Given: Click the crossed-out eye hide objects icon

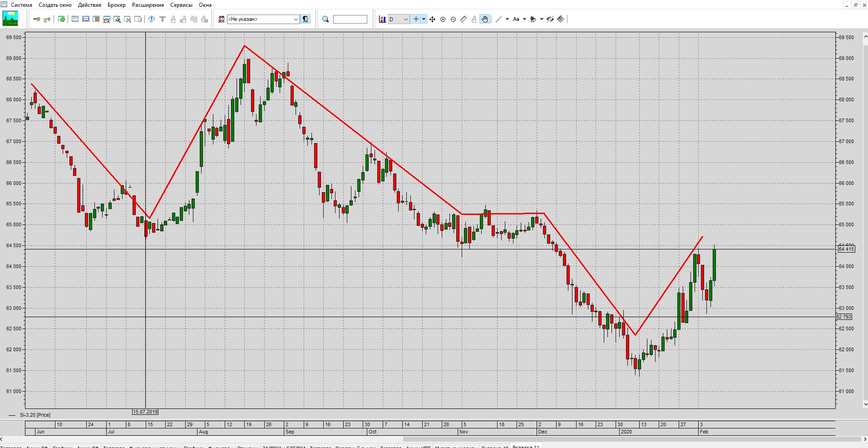Looking at the screenshot, I should (x=550, y=19).
